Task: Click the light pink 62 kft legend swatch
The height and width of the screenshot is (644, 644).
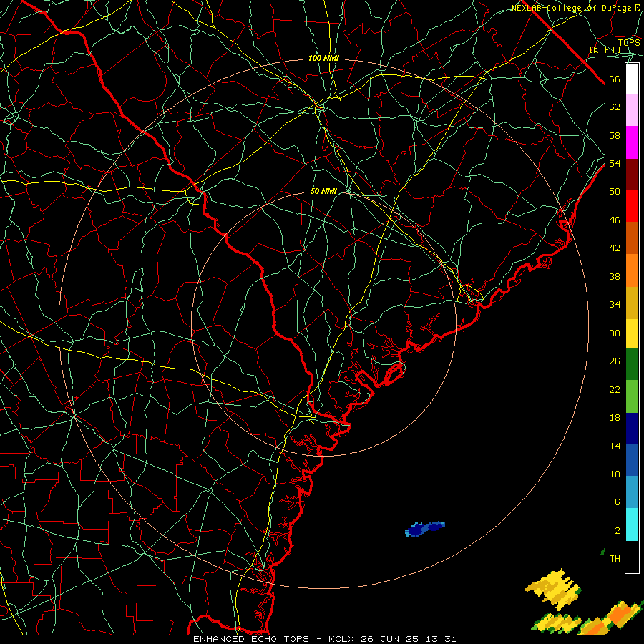Action: 632,110
